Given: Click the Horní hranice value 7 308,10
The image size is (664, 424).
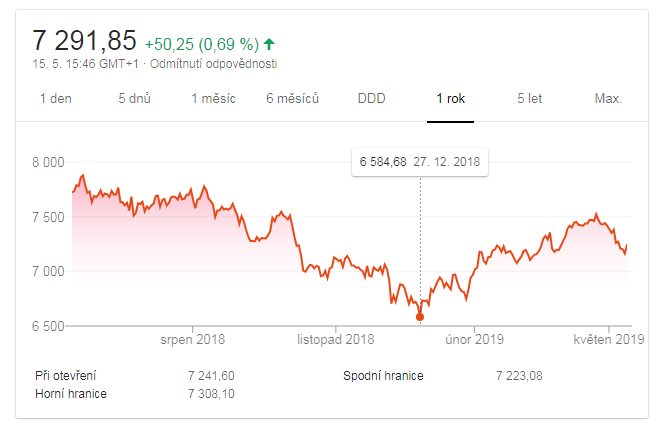Looking at the screenshot, I should pyautogui.click(x=211, y=394).
